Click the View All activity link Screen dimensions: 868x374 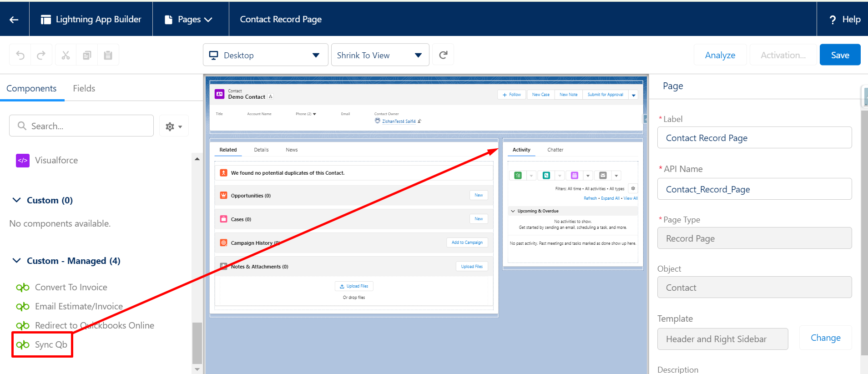pyautogui.click(x=631, y=198)
